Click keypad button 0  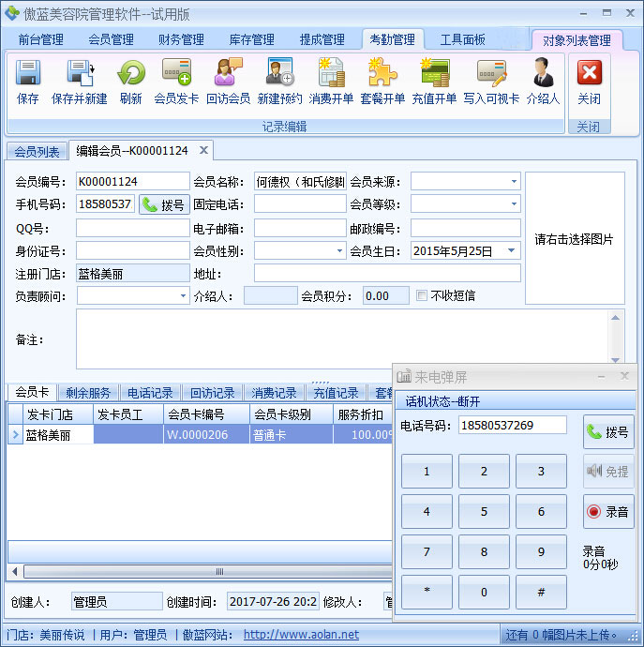[484, 592]
